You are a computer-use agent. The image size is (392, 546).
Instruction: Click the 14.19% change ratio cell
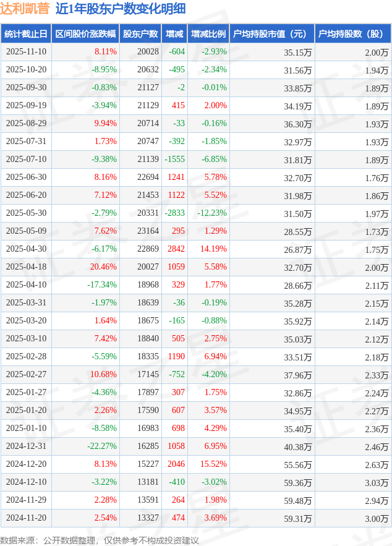click(213, 249)
